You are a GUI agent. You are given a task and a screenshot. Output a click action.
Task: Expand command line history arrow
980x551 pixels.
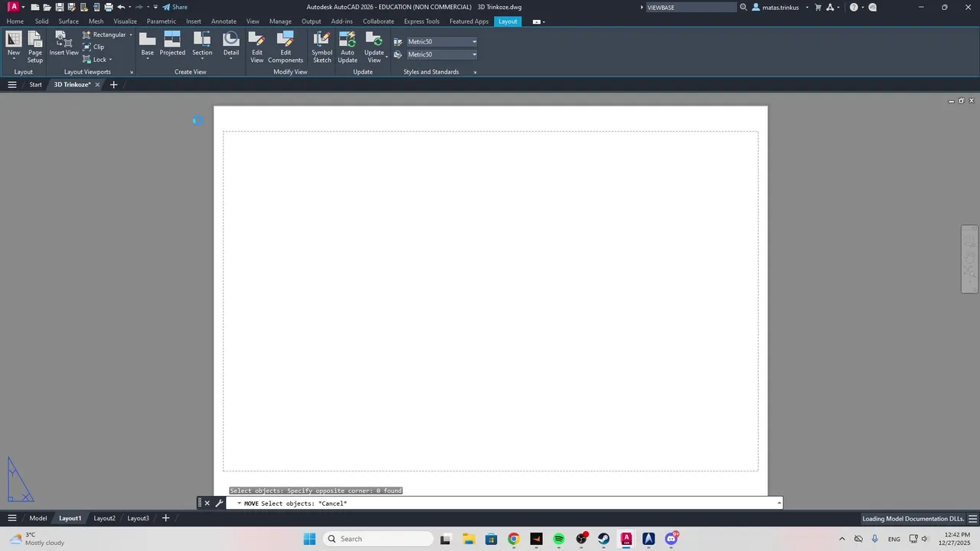pos(779,503)
